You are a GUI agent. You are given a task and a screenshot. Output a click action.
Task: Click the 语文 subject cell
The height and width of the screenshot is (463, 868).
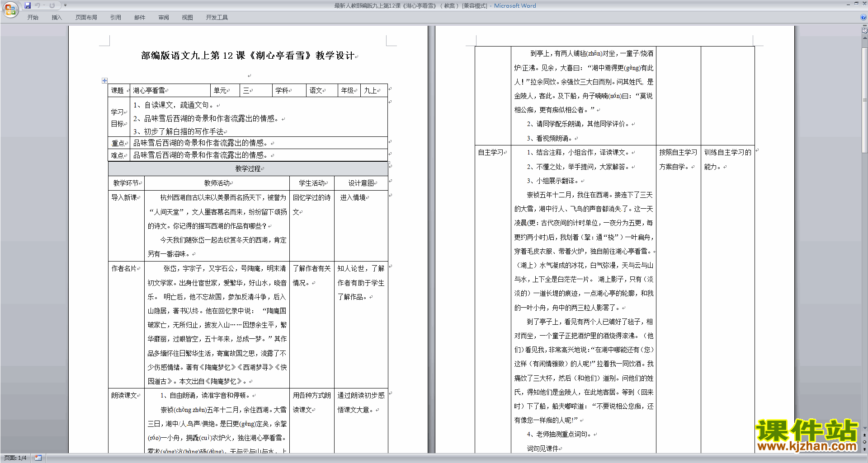coord(322,90)
